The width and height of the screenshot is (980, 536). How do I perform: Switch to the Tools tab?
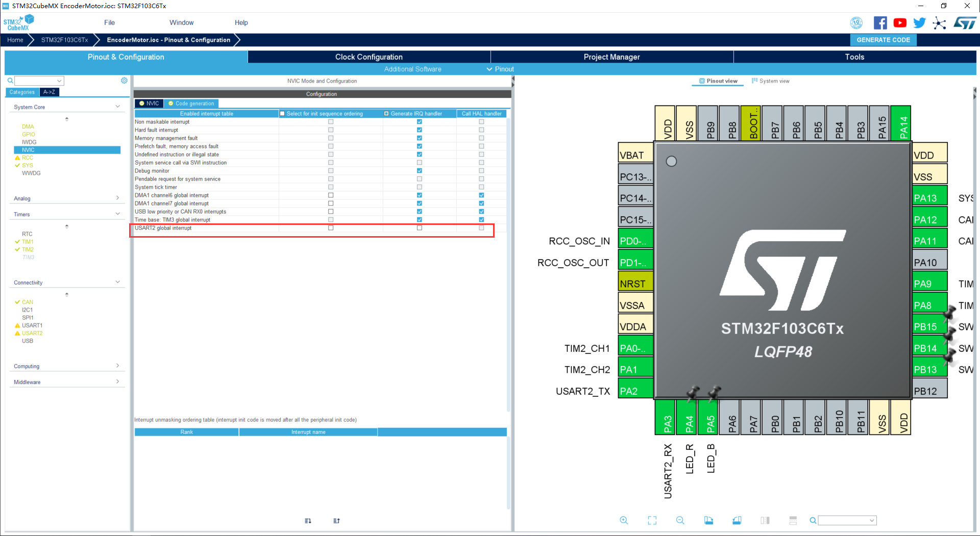(x=854, y=57)
